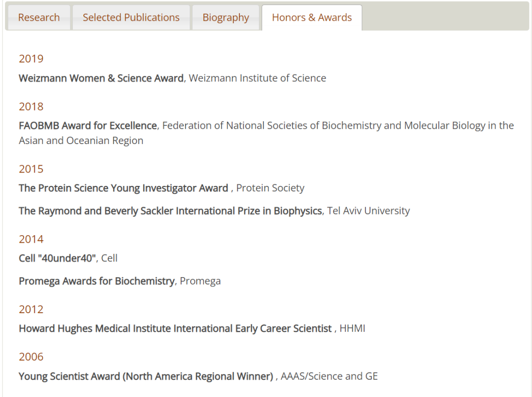Click the Sackler International Prize in Biophysics
This screenshot has height=397, width=532.
[170, 211]
